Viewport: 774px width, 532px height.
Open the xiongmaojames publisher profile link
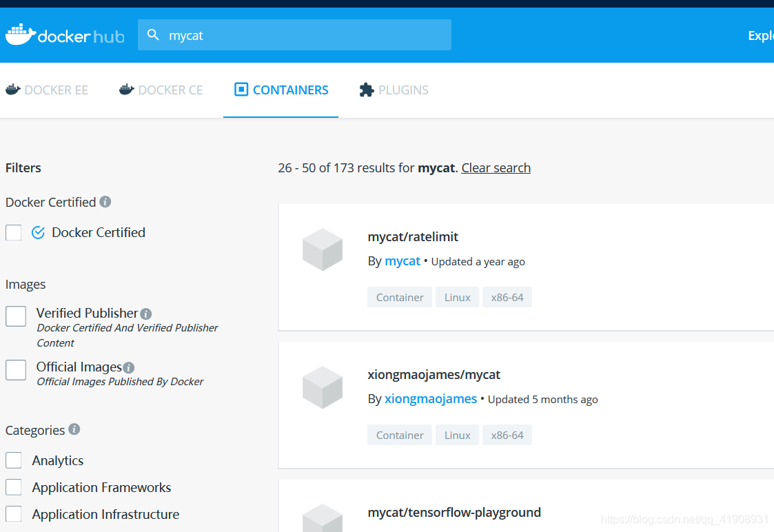click(x=431, y=399)
